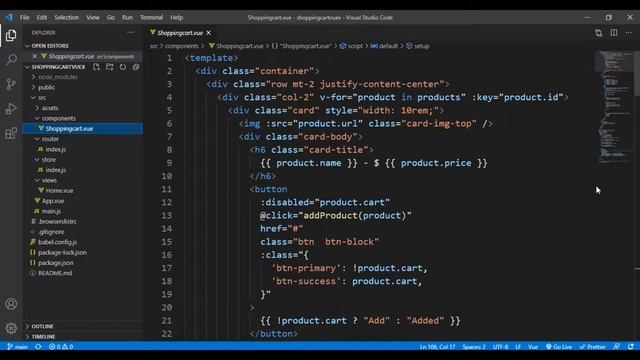Open the File menu

coord(24,18)
